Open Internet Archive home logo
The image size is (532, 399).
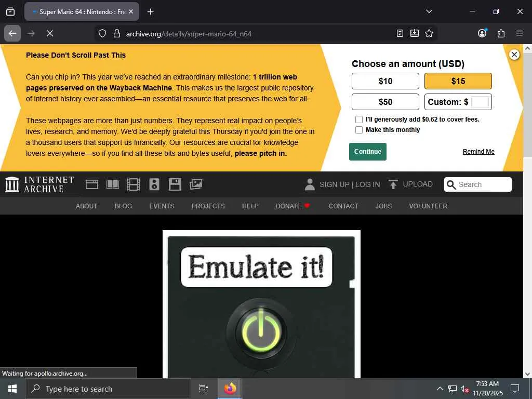coord(39,184)
